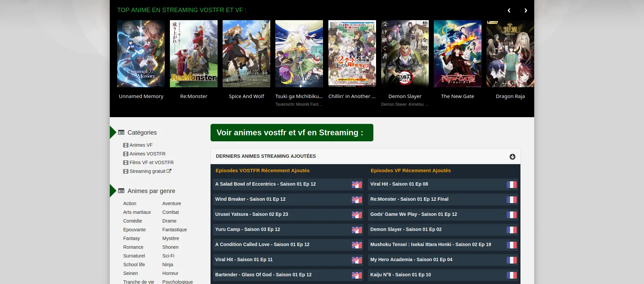
Task: Go to previous slide in top anime carousel
Action: tap(509, 10)
